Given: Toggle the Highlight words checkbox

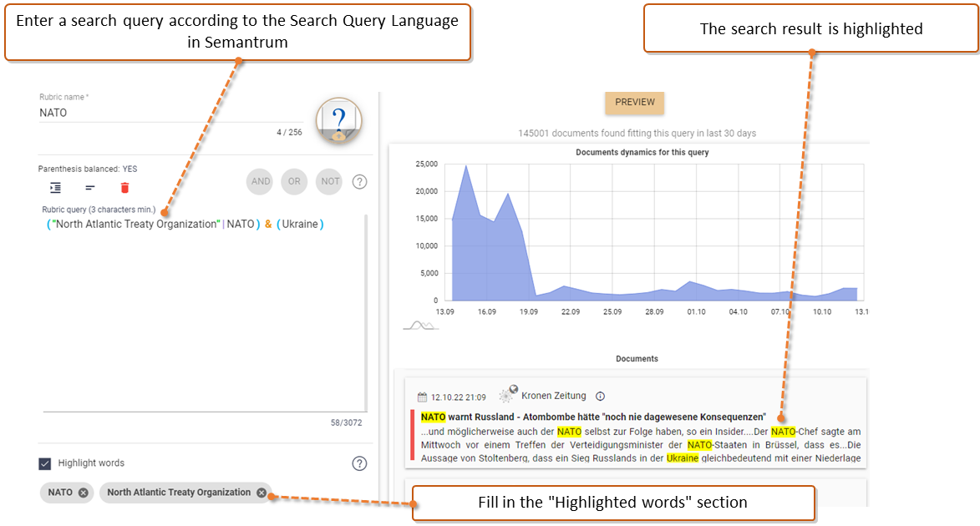Looking at the screenshot, I should [x=45, y=463].
